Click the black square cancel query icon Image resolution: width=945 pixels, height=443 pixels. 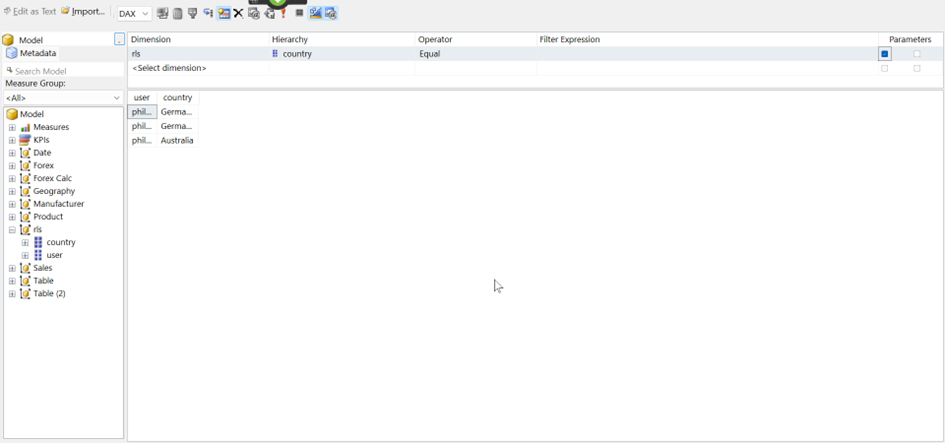299,14
